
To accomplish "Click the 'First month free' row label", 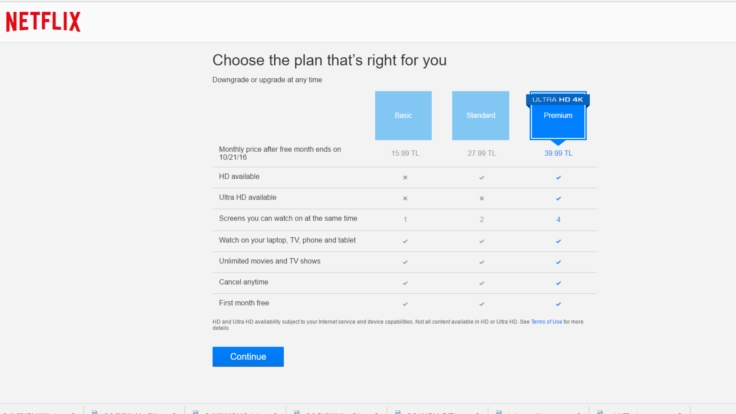I will [244, 303].
